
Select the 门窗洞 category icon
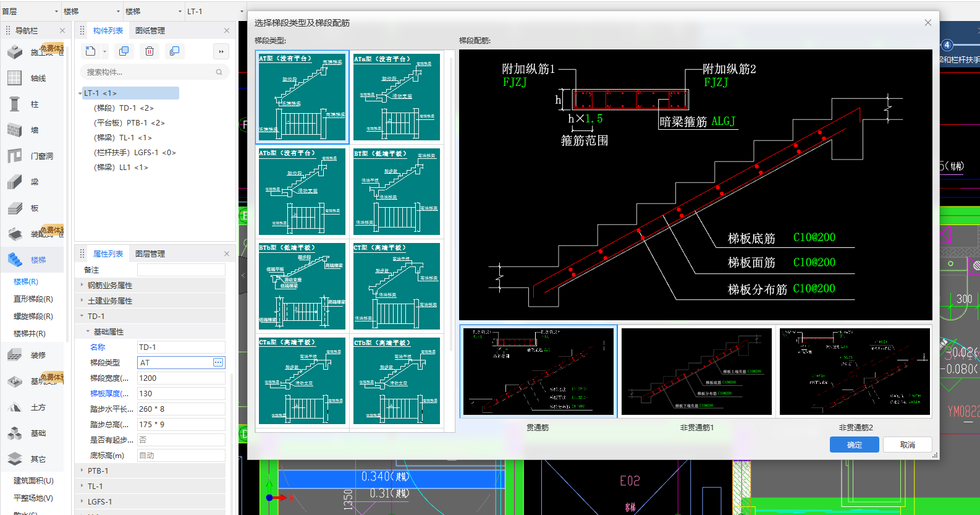[x=14, y=156]
